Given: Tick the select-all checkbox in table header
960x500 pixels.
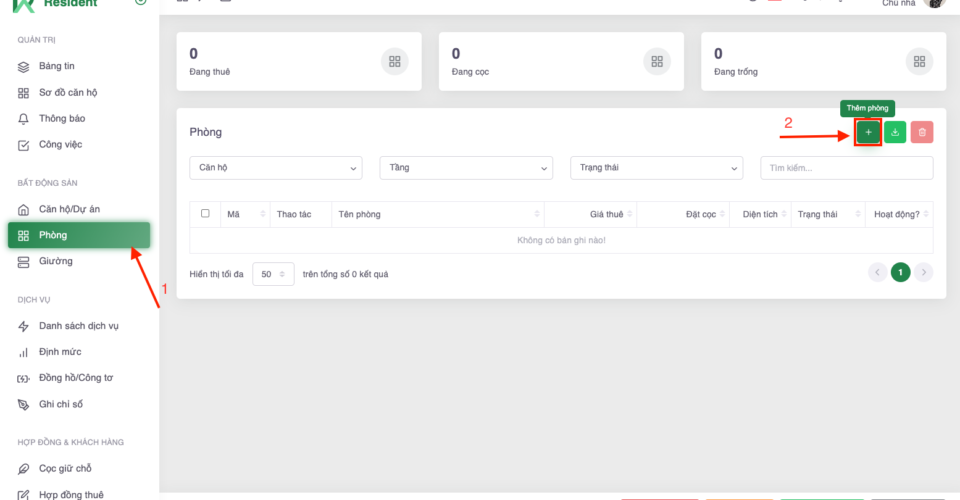Looking at the screenshot, I should pyautogui.click(x=205, y=213).
